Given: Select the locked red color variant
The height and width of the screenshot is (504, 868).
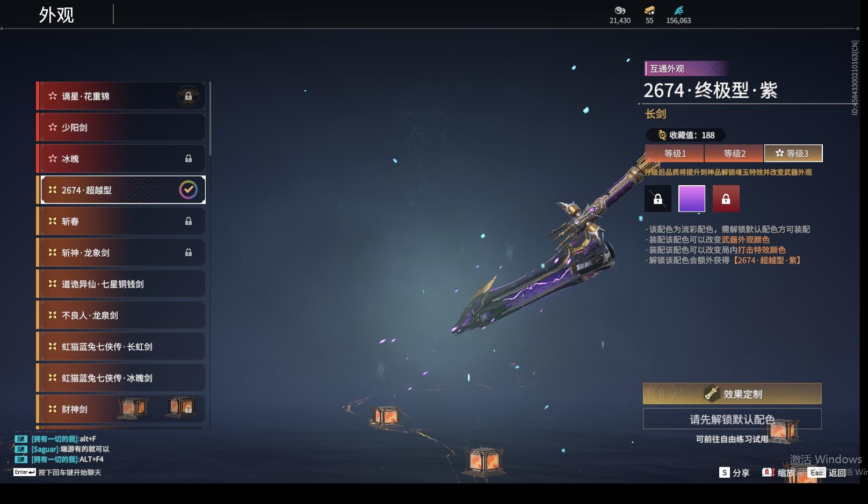Looking at the screenshot, I should [x=726, y=199].
